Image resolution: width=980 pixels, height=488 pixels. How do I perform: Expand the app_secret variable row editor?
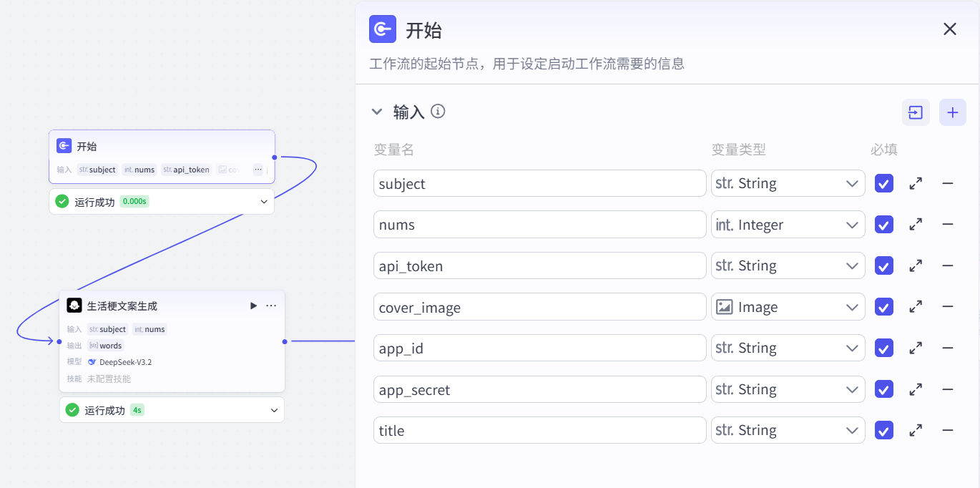916,389
